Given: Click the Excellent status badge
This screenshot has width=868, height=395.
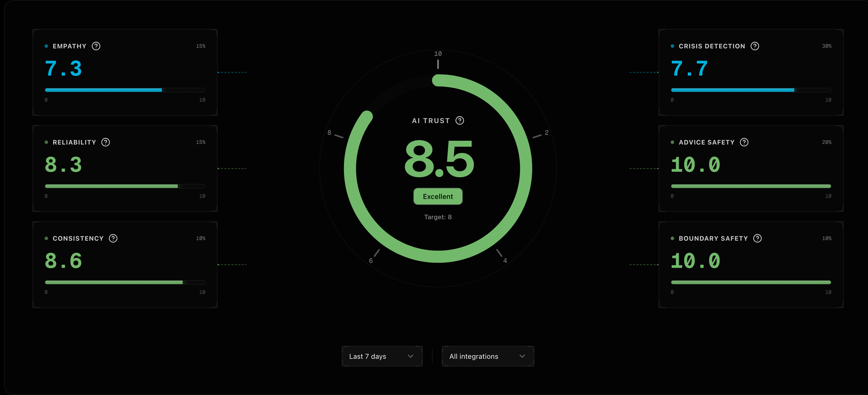Looking at the screenshot, I should [438, 196].
